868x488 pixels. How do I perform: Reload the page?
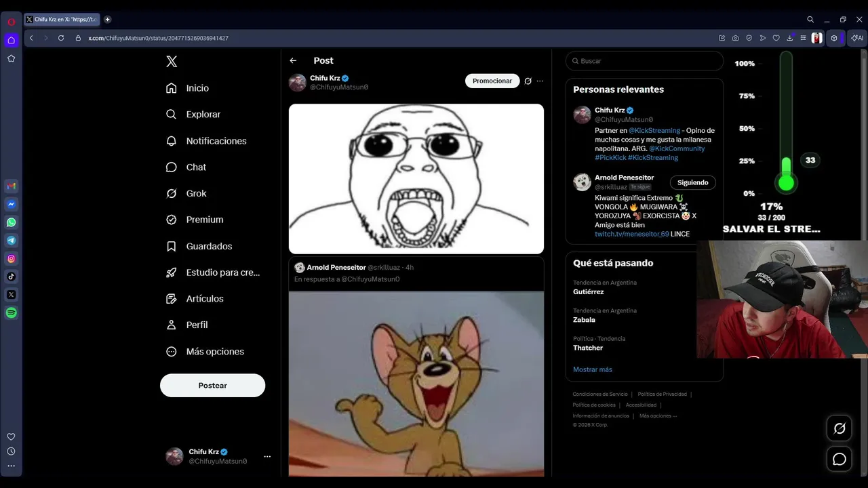point(61,38)
